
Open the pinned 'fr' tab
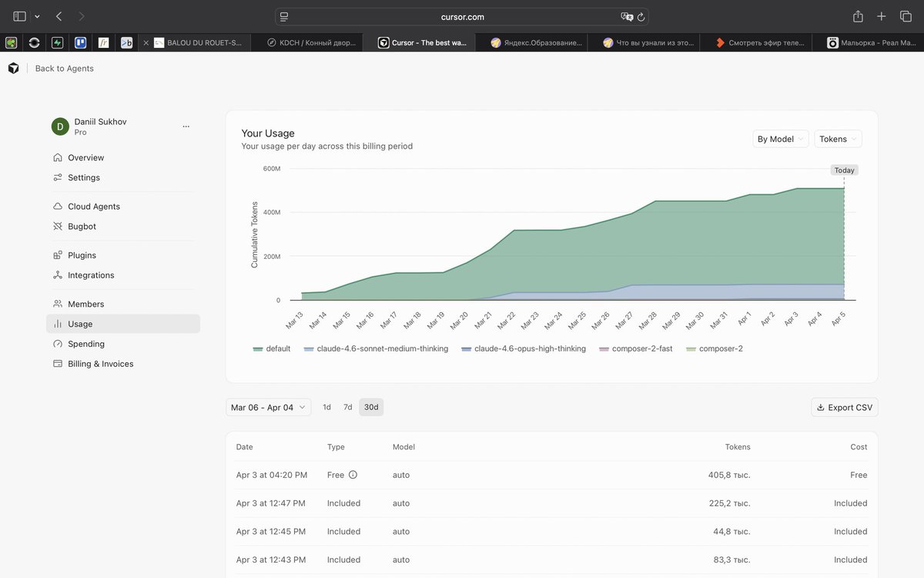[x=103, y=43]
